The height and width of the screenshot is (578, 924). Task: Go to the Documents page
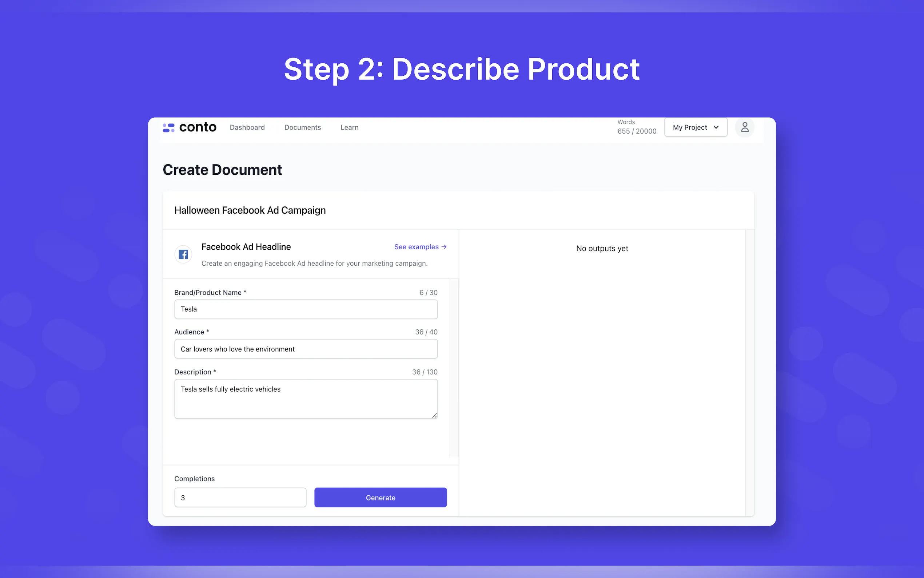point(303,127)
